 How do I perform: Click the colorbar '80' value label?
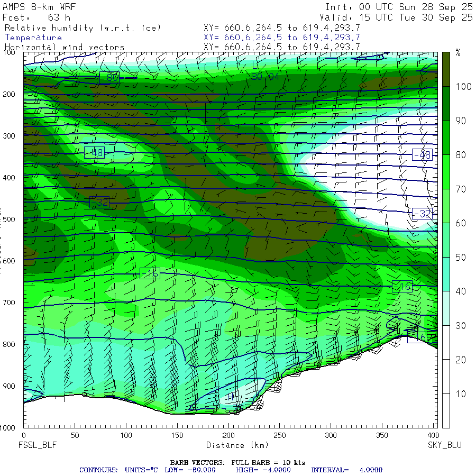point(461,155)
